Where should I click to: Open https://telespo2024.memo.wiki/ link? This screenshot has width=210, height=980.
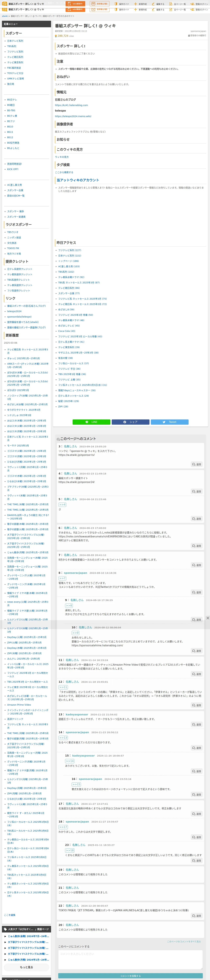point(73,116)
